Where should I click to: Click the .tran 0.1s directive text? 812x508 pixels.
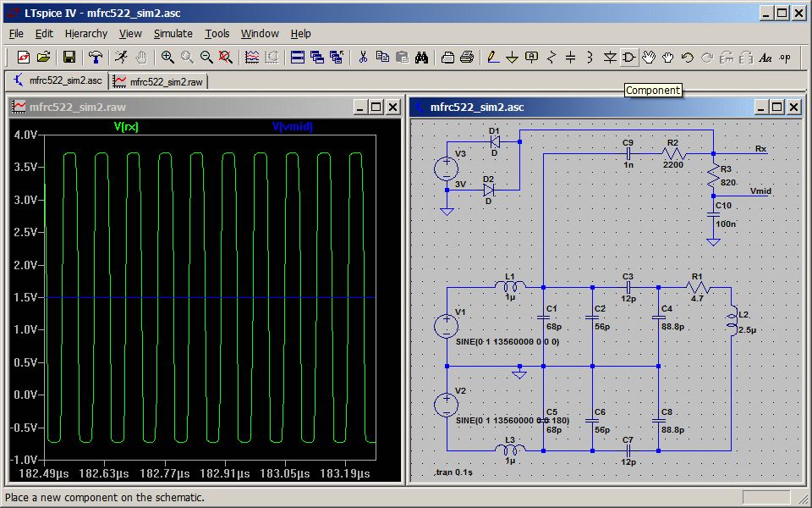click(x=453, y=472)
